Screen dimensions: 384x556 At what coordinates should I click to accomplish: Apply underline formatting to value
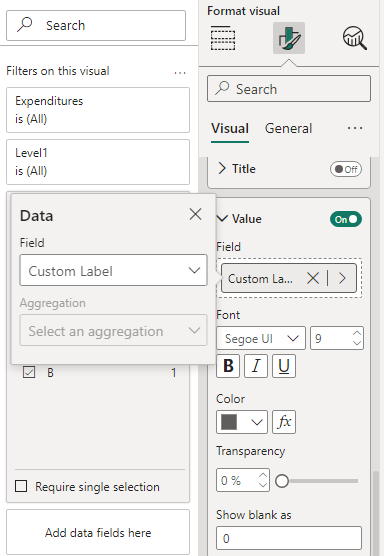284,366
